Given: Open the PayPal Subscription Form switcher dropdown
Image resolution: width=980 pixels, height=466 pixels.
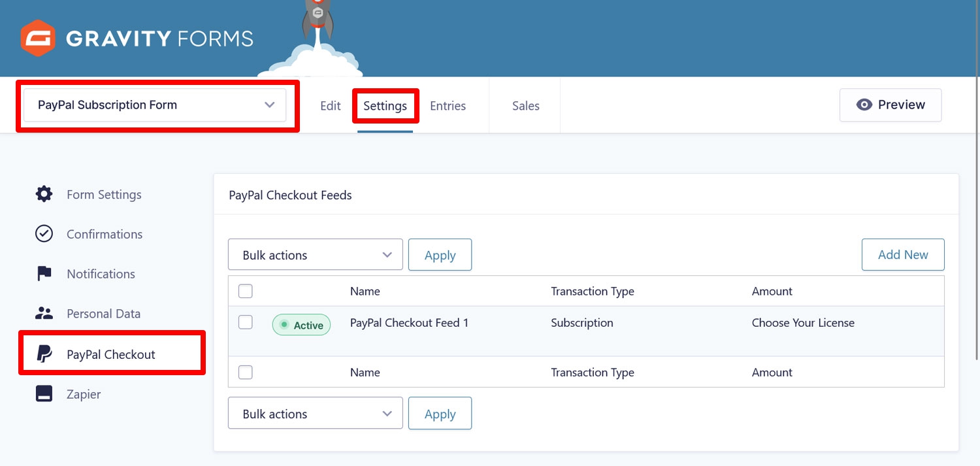Looking at the screenshot, I should (155, 105).
